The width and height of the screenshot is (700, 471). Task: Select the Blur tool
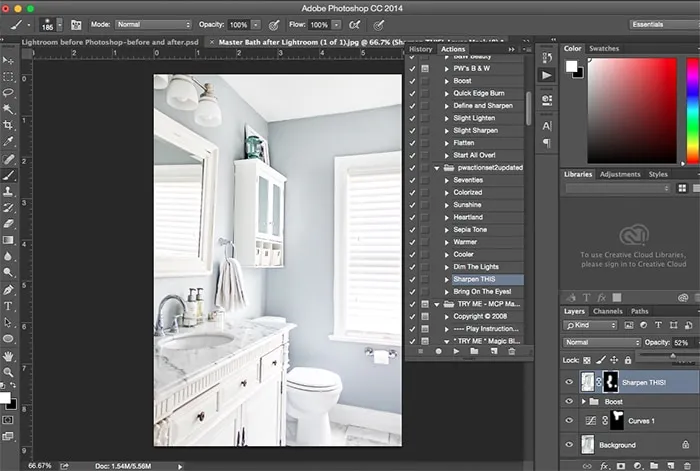[8, 256]
